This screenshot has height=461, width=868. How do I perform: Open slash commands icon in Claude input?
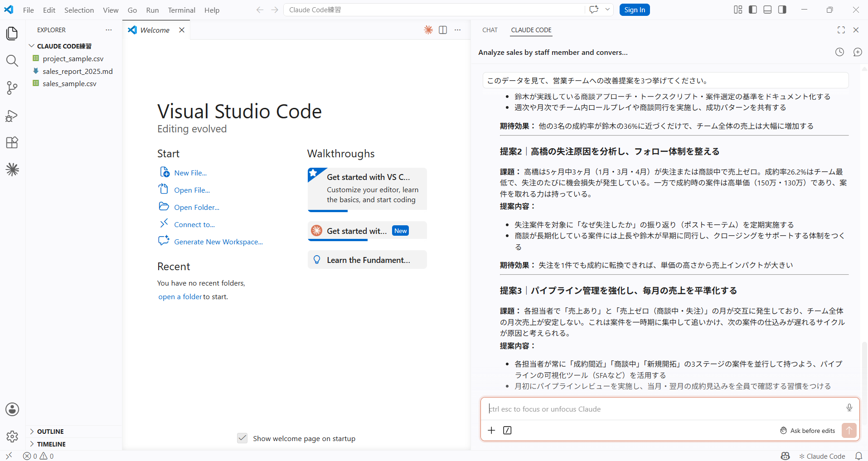click(x=507, y=430)
